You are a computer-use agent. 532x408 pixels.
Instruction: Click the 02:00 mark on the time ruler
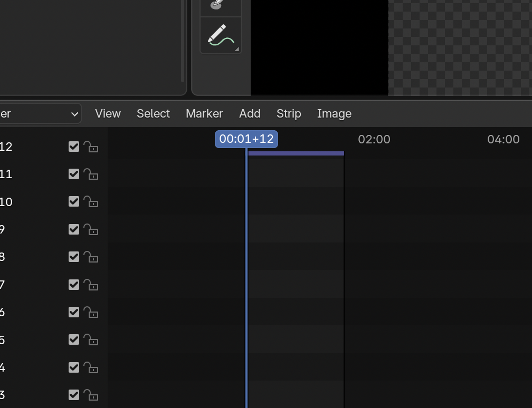click(374, 139)
